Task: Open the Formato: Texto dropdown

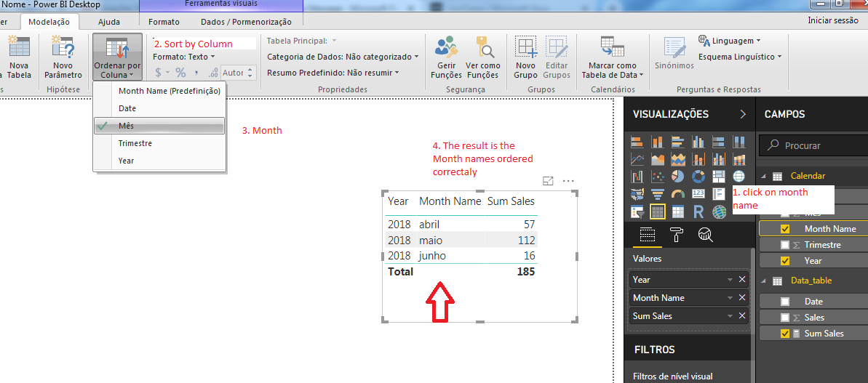Action: tap(184, 57)
